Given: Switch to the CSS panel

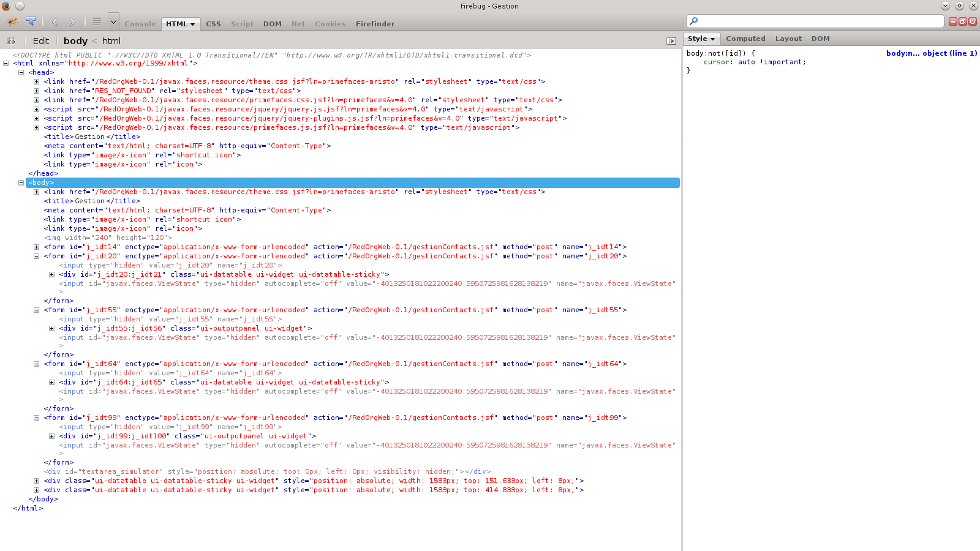Looking at the screenshot, I should [x=213, y=24].
